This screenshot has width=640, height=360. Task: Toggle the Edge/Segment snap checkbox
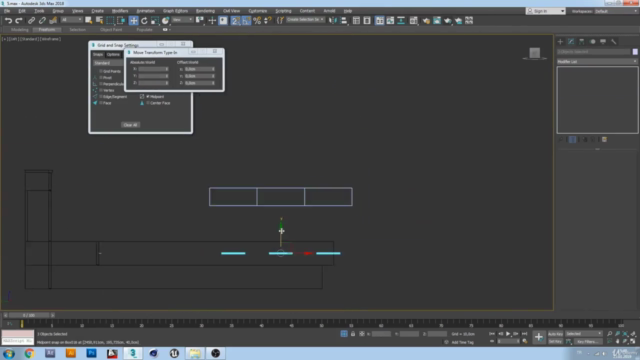click(x=101, y=97)
